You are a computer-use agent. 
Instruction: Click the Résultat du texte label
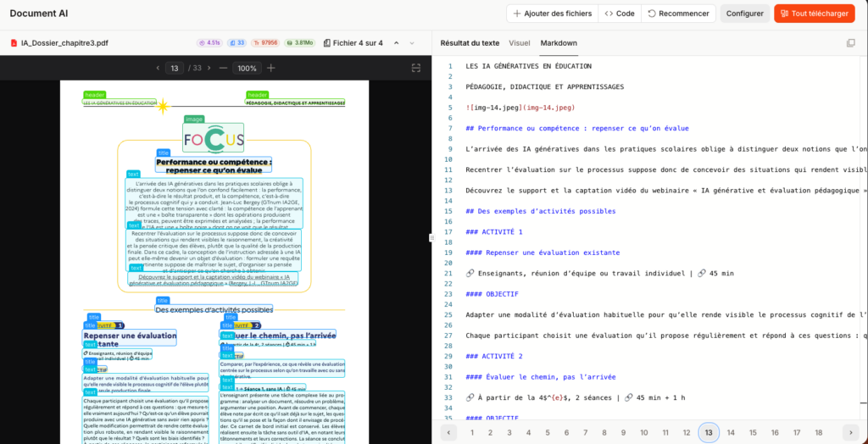[470, 42]
